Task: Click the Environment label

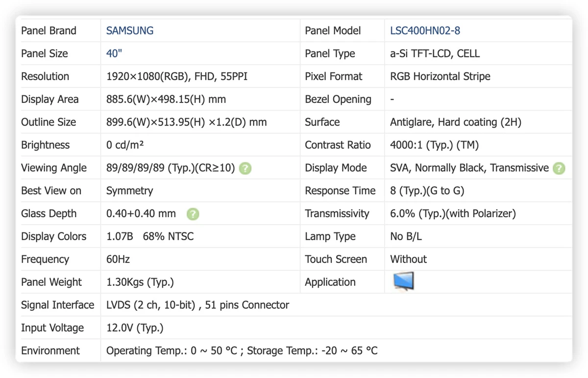Action: point(50,351)
